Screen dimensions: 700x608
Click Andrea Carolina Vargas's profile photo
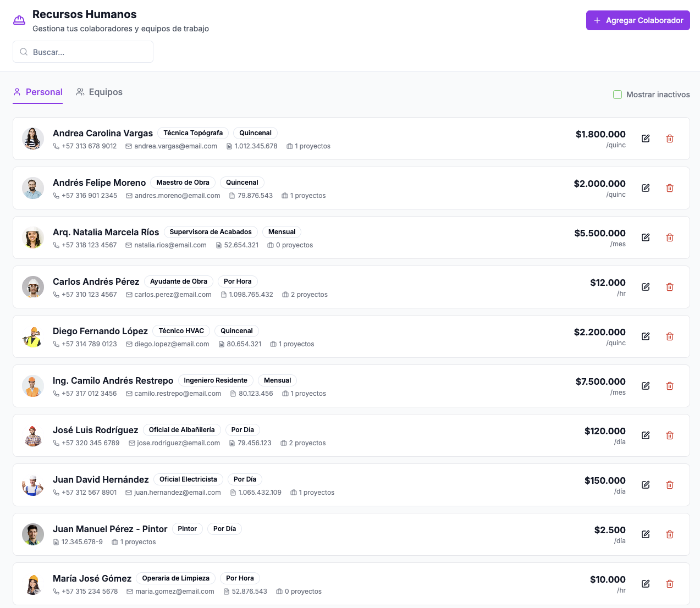[33, 139]
